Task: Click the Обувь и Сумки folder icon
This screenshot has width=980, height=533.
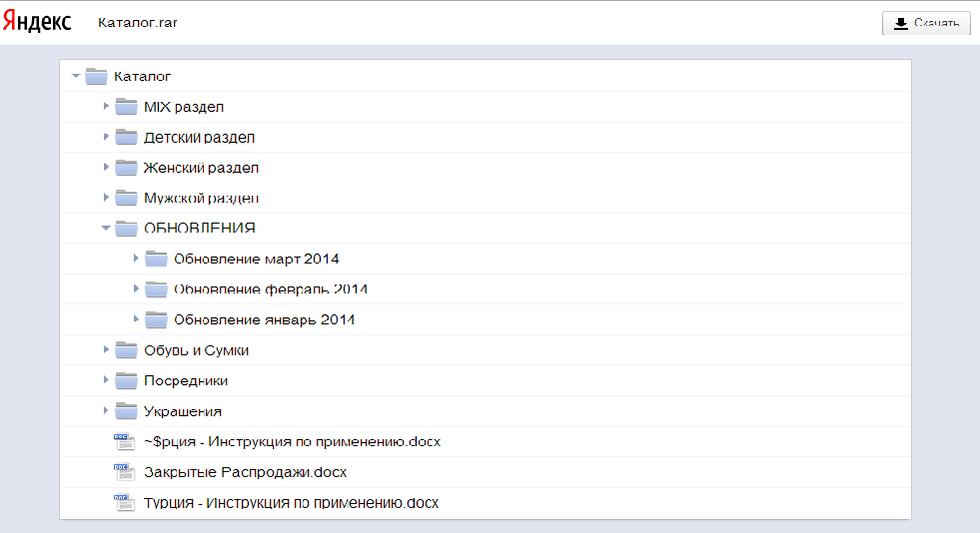Action: [126, 350]
